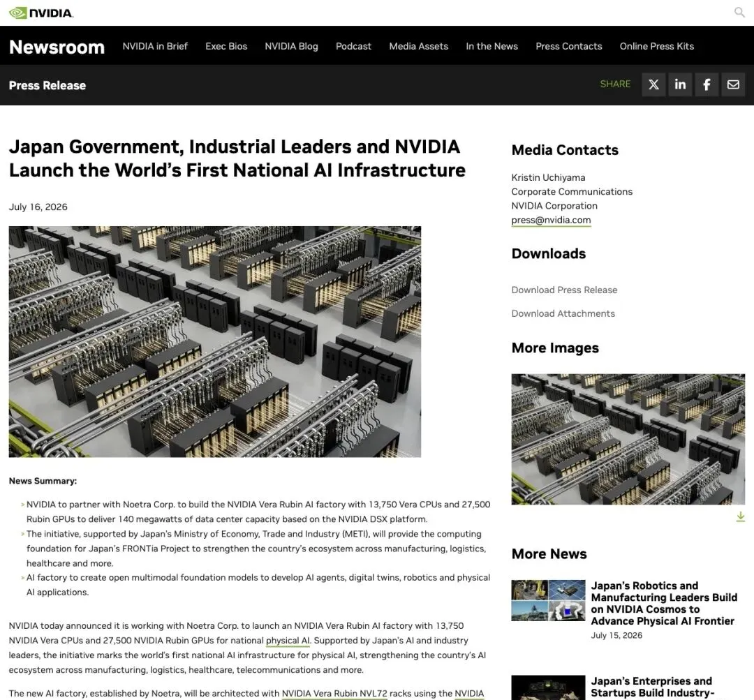Screen dimensions: 754x700
Task: Click press@nvidia.com email link
Action: pos(551,221)
